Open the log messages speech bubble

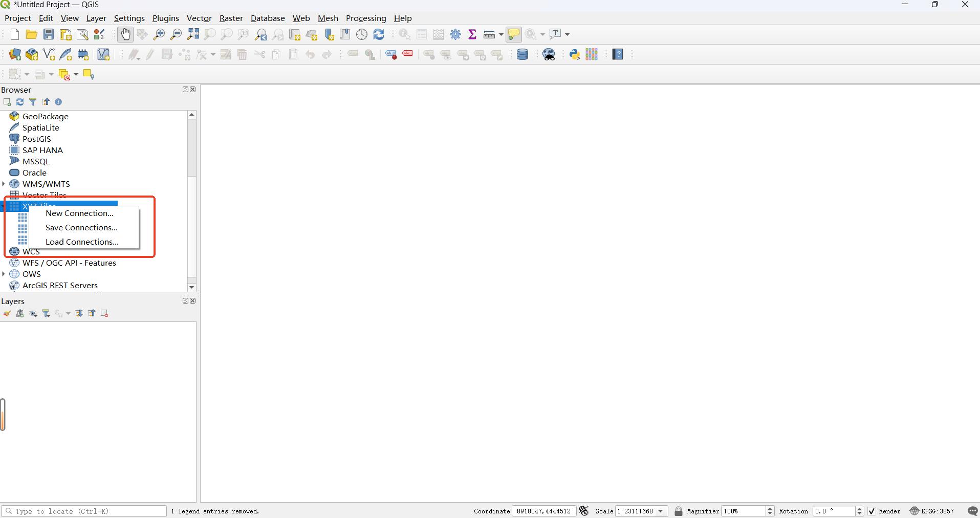973,511
